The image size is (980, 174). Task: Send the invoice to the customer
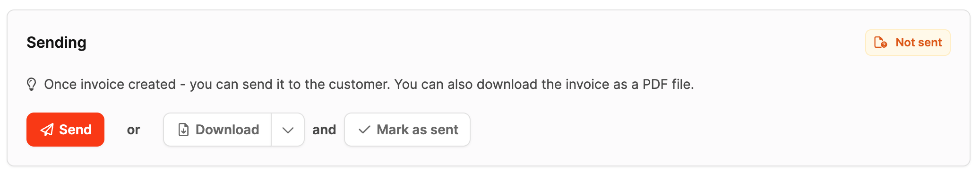click(65, 130)
